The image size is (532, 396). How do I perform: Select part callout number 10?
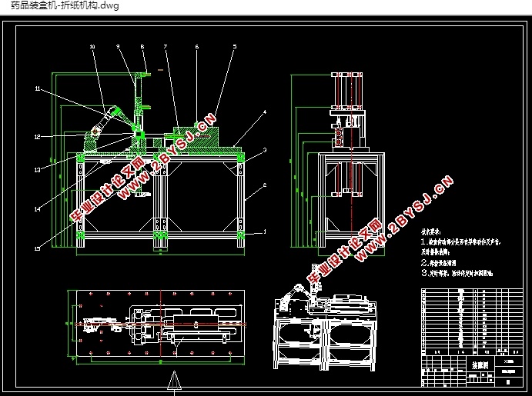92,46
